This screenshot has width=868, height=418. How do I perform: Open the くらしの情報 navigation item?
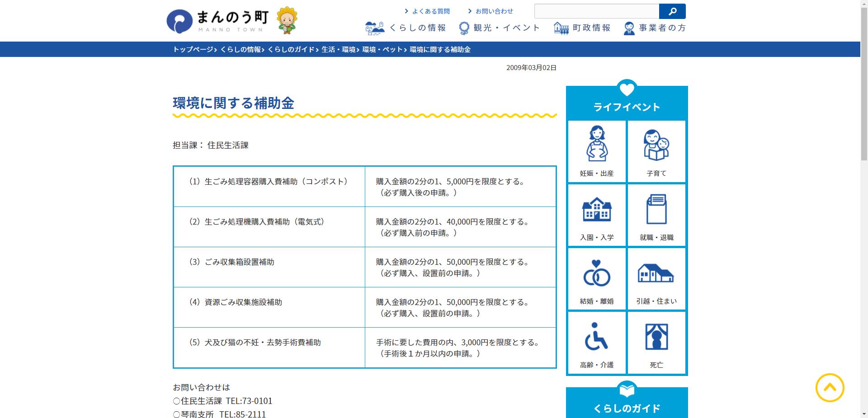406,28
